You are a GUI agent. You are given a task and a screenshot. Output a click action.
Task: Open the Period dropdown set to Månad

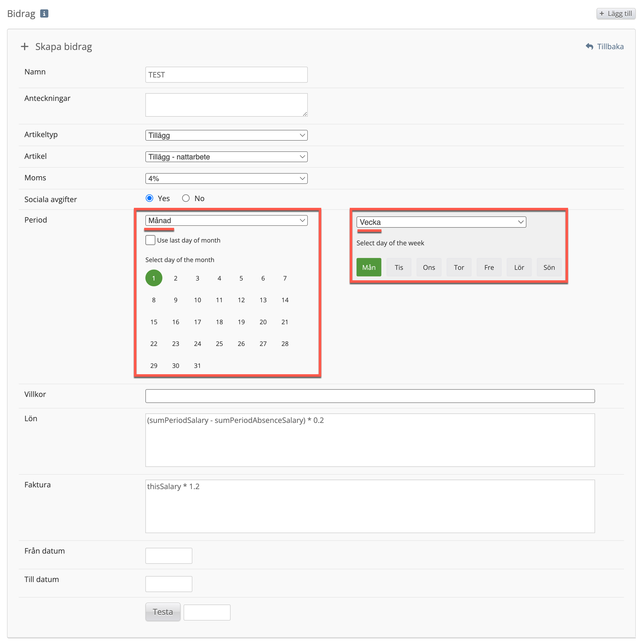coord(226,220)
